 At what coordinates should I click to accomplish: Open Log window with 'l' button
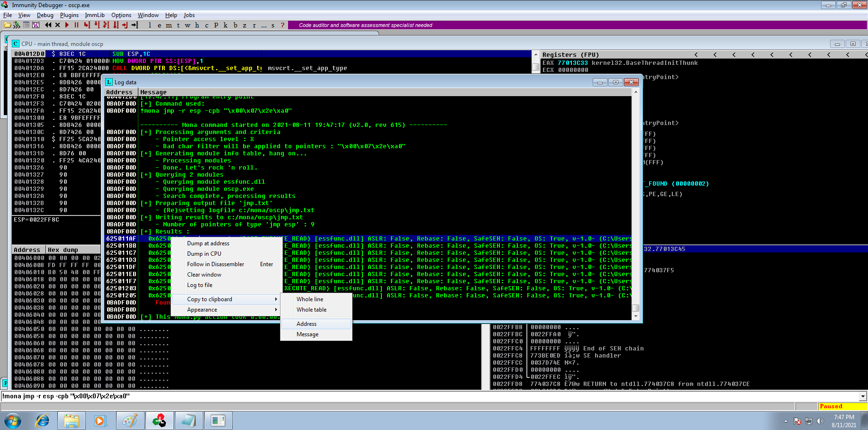point(150,25)
